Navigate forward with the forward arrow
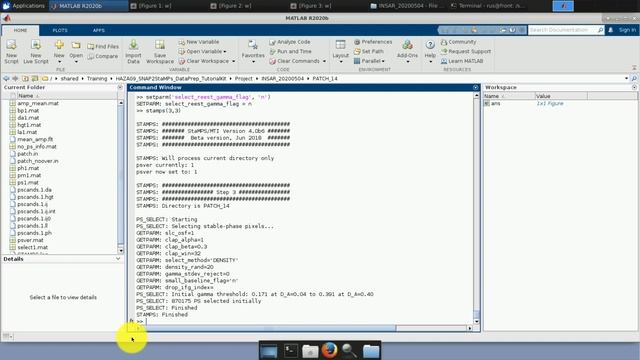 (15, 78)
